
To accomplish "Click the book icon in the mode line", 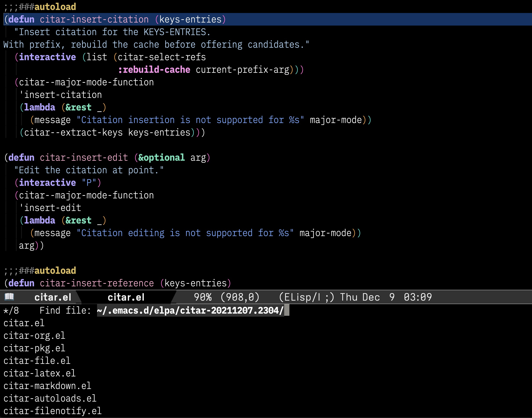I will [x=9, y=297].
